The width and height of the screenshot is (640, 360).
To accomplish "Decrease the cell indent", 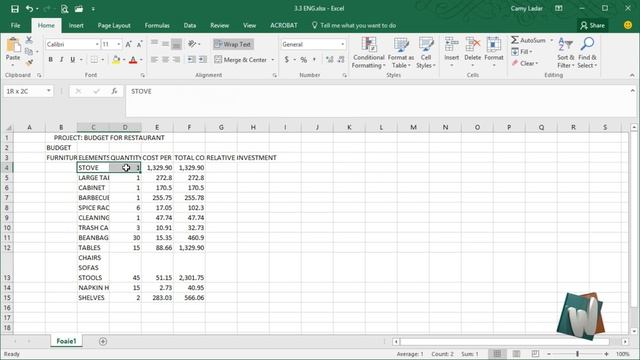I will tap(191, 60).
